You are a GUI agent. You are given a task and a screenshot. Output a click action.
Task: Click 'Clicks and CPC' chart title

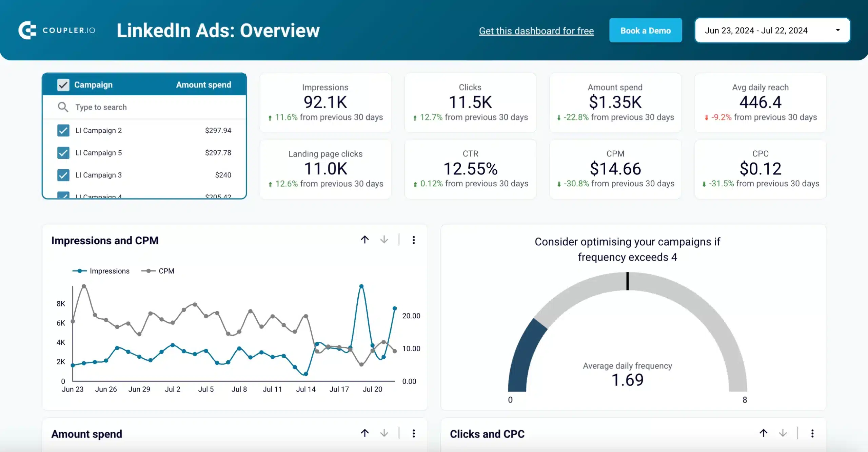tap(487, 434)
